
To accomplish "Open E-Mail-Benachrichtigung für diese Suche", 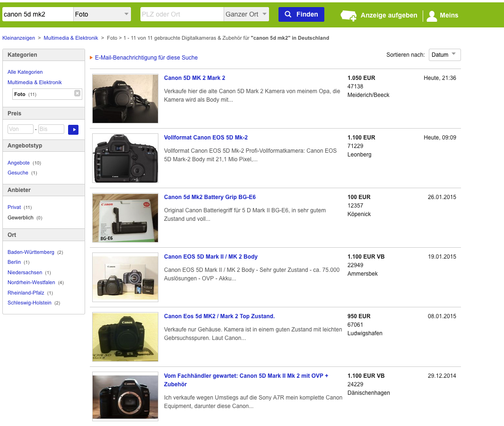I will coord(146,58).
